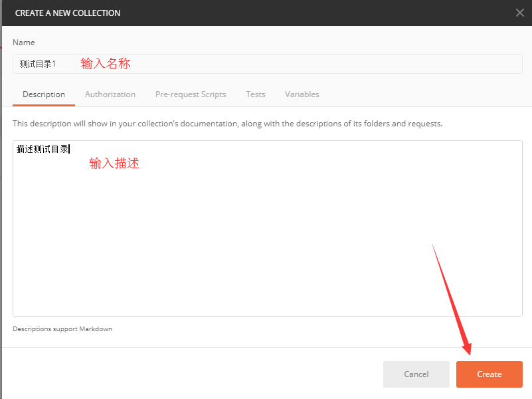The height and width of the screenshot is (399, 532).
Task: Open the Variables tab
Action: coord(302,94)
